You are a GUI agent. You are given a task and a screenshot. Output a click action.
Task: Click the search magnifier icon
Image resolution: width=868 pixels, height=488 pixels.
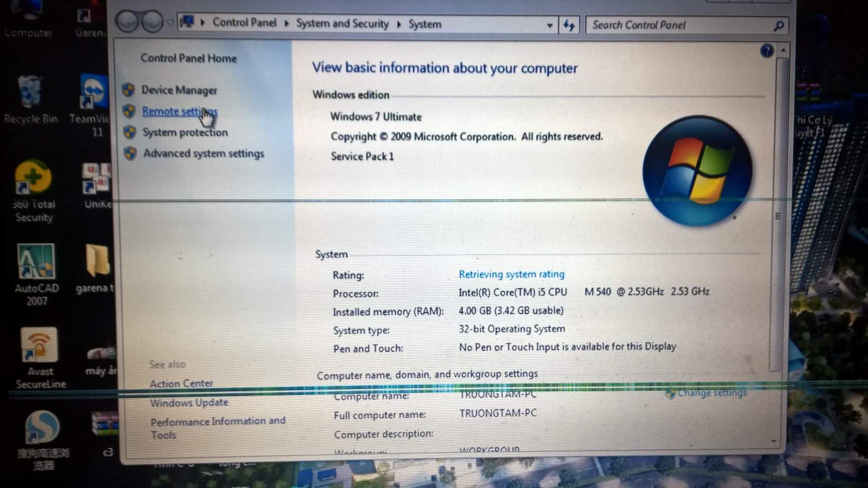[x=778, y=26]
